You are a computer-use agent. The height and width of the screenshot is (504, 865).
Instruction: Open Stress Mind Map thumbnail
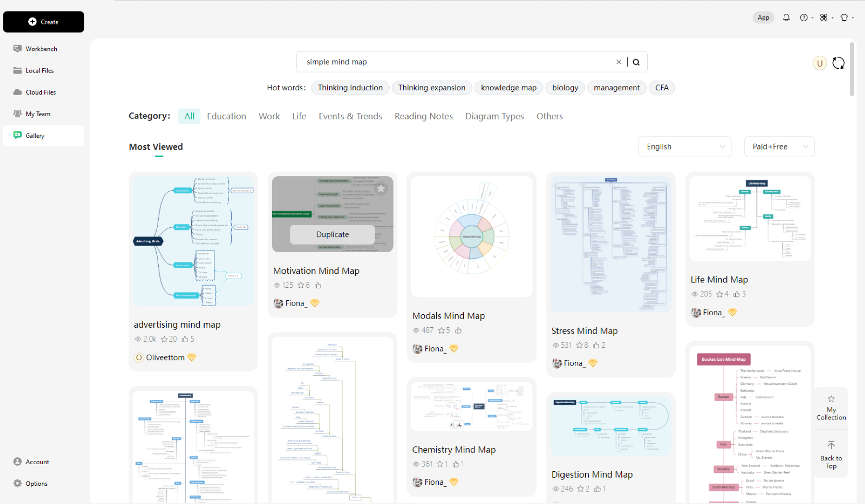point(611,244)
